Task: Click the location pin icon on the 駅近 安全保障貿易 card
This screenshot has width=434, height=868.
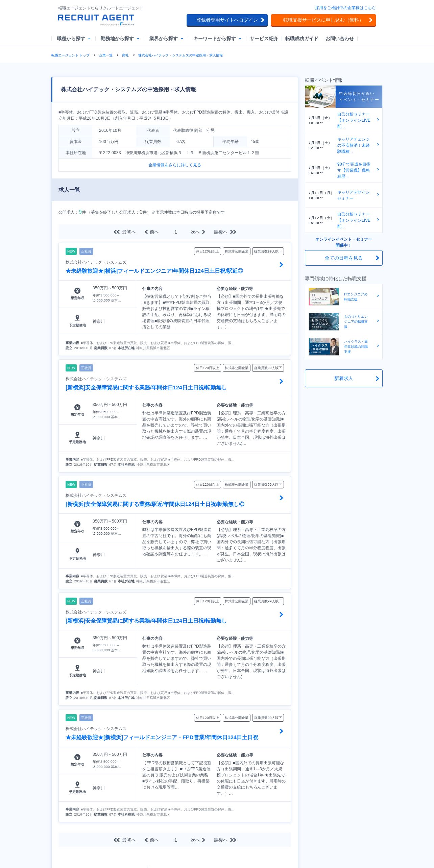Action: coord(77,551)
